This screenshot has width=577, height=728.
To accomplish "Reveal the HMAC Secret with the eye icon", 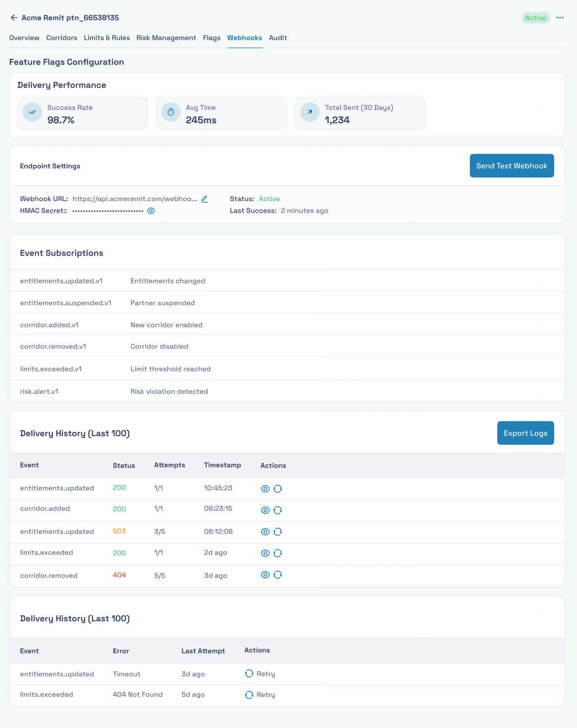I will 151,211.
